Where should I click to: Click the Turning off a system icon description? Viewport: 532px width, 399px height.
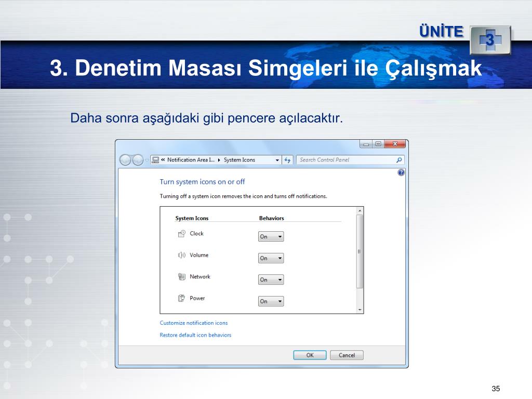243,196
